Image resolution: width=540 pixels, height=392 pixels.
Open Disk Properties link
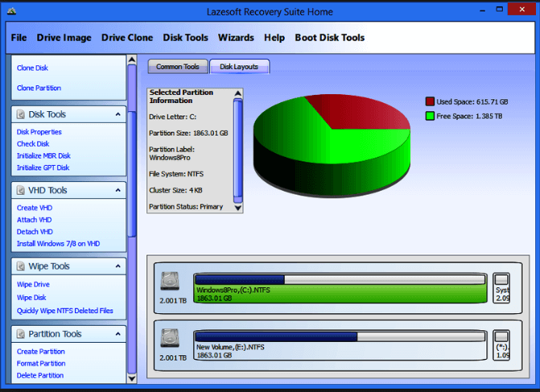tap(39, 132)
